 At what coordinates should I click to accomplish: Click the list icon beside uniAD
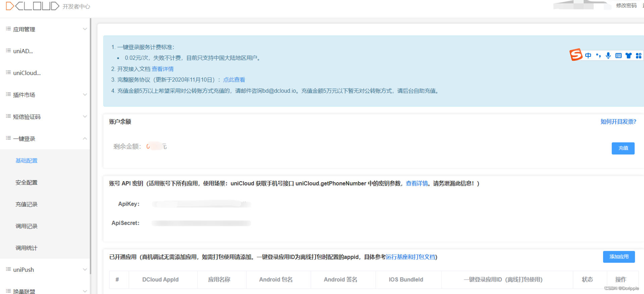[8, 51]
